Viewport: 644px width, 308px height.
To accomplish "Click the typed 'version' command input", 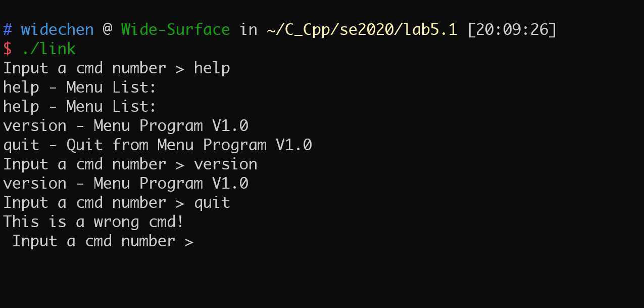I will 225,164.
